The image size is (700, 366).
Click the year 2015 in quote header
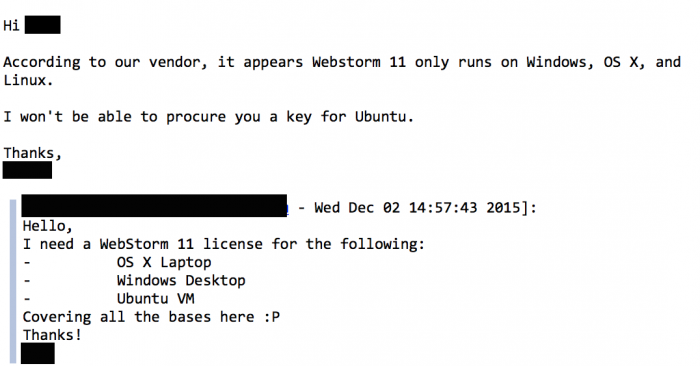point(503,208)
